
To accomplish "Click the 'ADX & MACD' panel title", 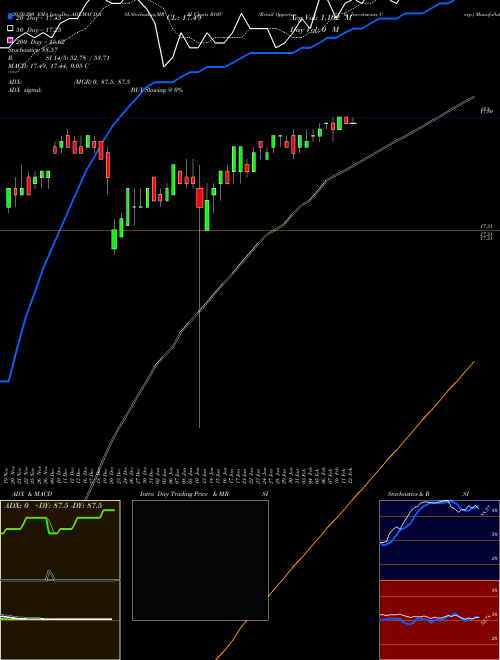I will pos(32,494).
